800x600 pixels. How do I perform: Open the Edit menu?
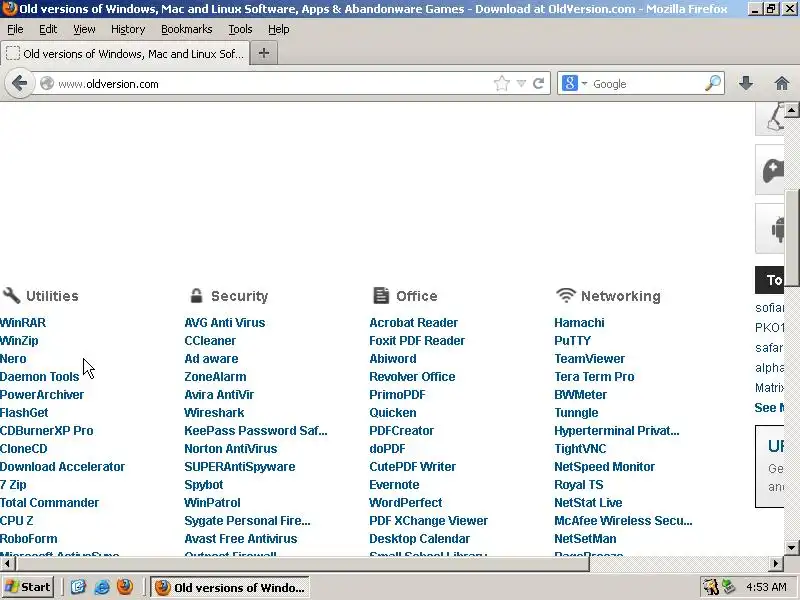coord(48,29)
